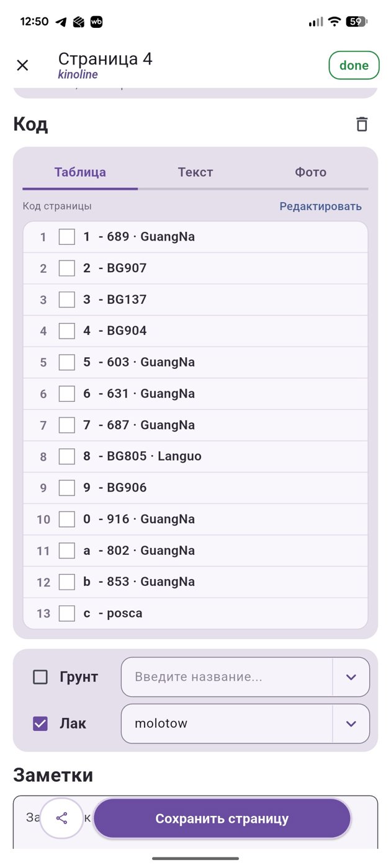The image size is (391, 868).
Task: Select the posca row checkbox
Action: click(67, 613)
